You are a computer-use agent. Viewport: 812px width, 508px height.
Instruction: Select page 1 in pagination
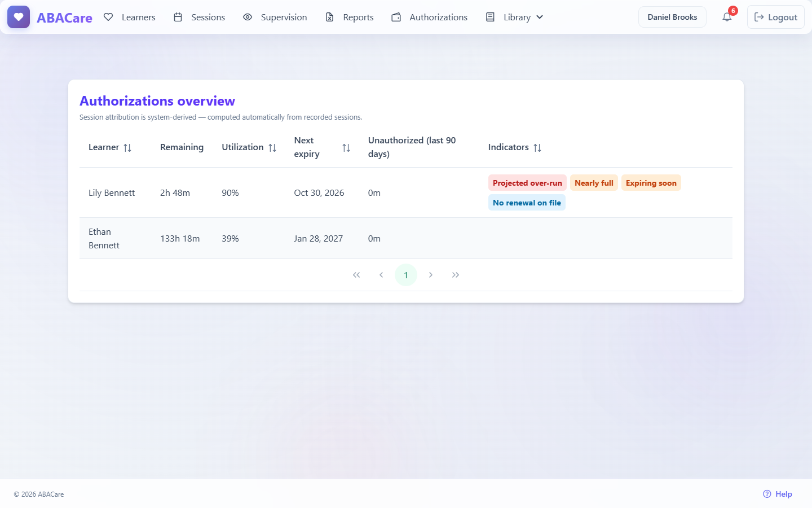coord(406,275)
